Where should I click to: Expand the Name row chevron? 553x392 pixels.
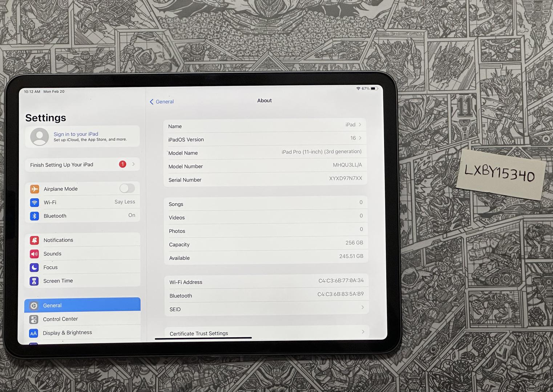[360, 124]
